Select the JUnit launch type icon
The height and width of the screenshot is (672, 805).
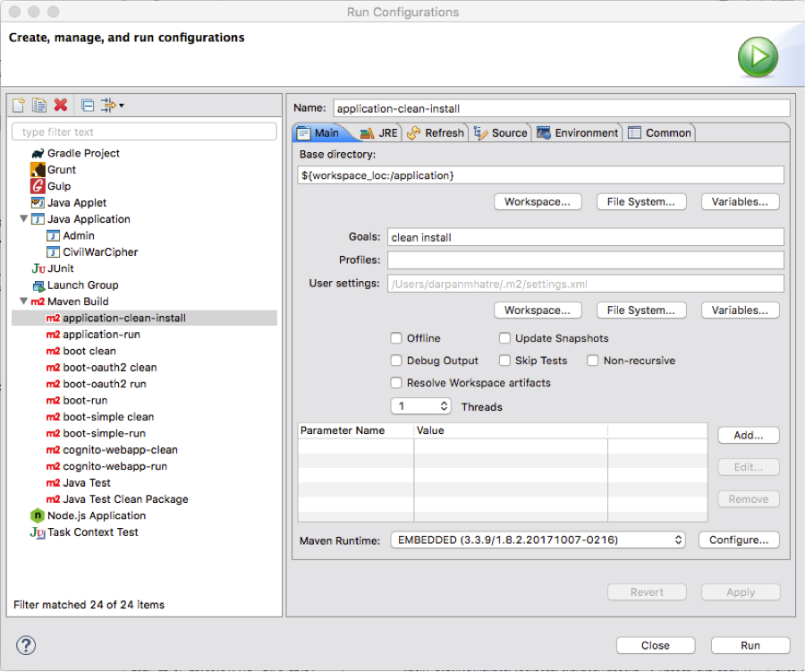(x=38, y=268)
